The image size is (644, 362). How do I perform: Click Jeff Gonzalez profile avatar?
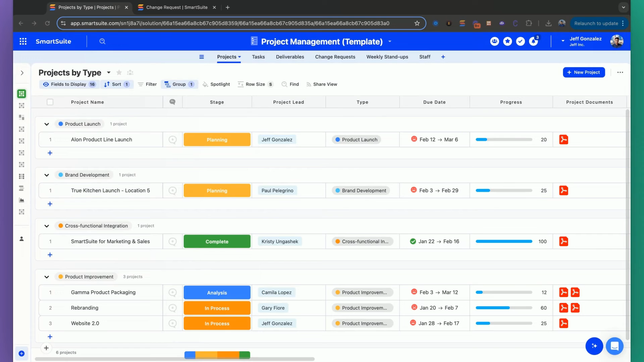(616, 41)
